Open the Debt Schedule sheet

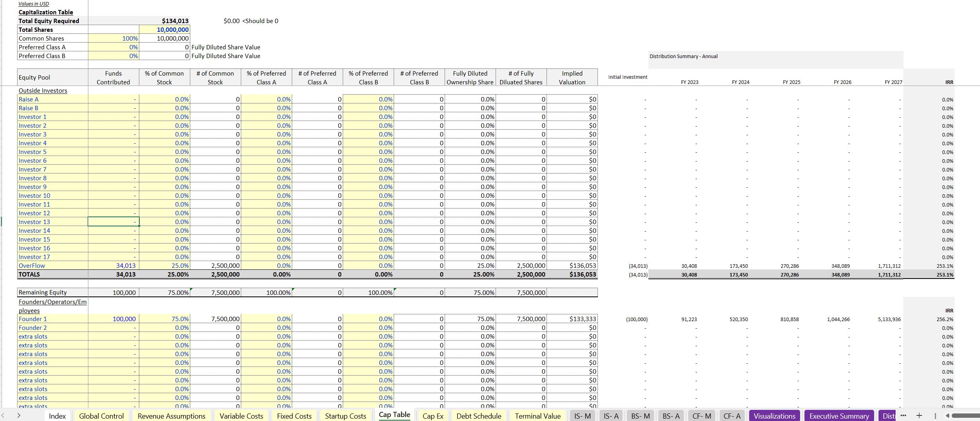(479, 416)
